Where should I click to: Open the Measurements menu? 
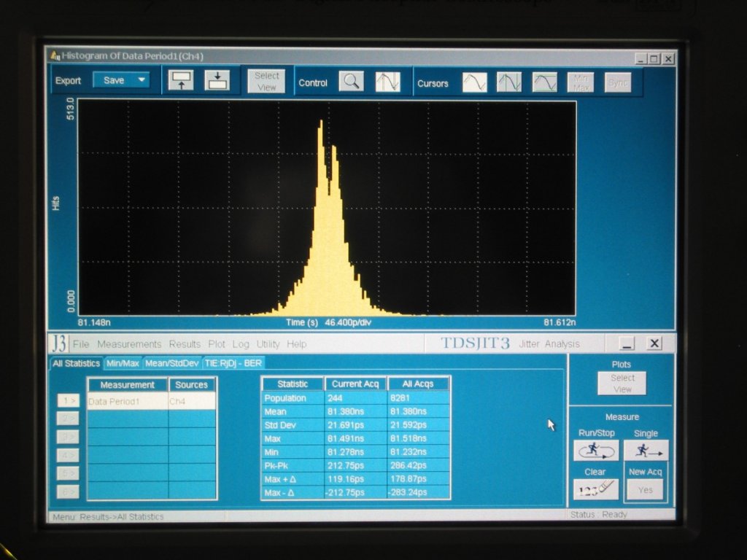coord(129,344)
